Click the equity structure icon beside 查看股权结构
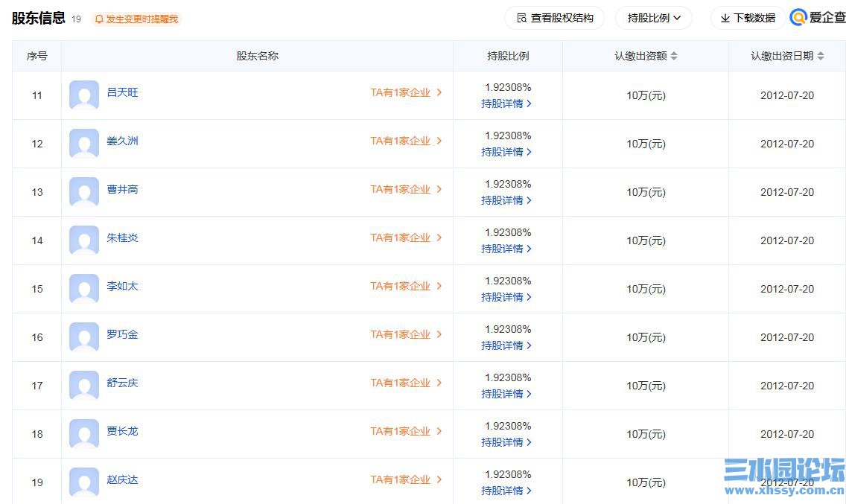 point(521,17)
